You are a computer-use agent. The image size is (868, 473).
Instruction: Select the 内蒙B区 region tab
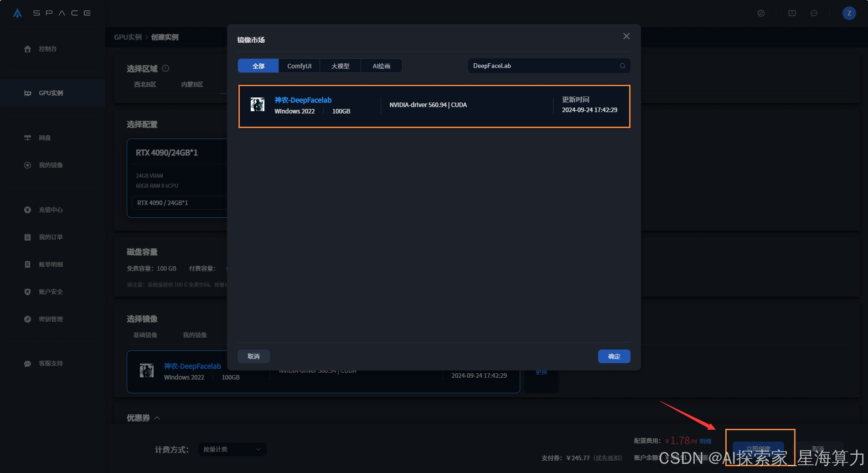(x=192, y=84)
